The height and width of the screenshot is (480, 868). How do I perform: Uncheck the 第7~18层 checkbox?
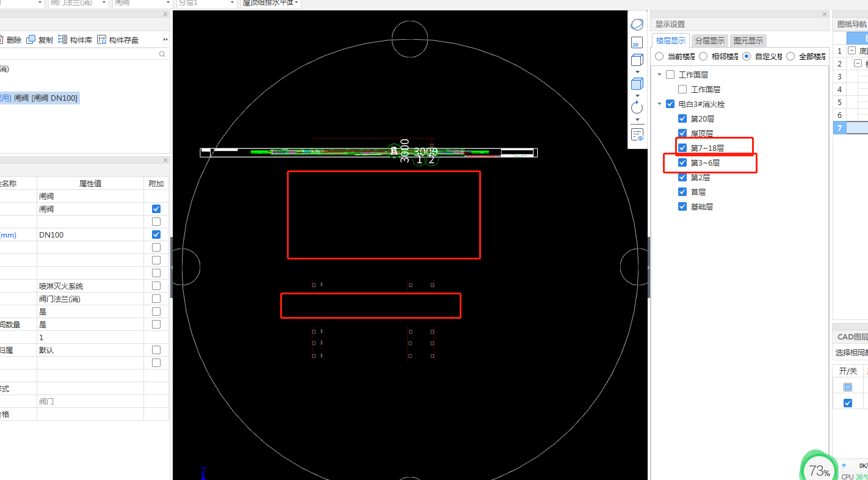coord(682,148)
